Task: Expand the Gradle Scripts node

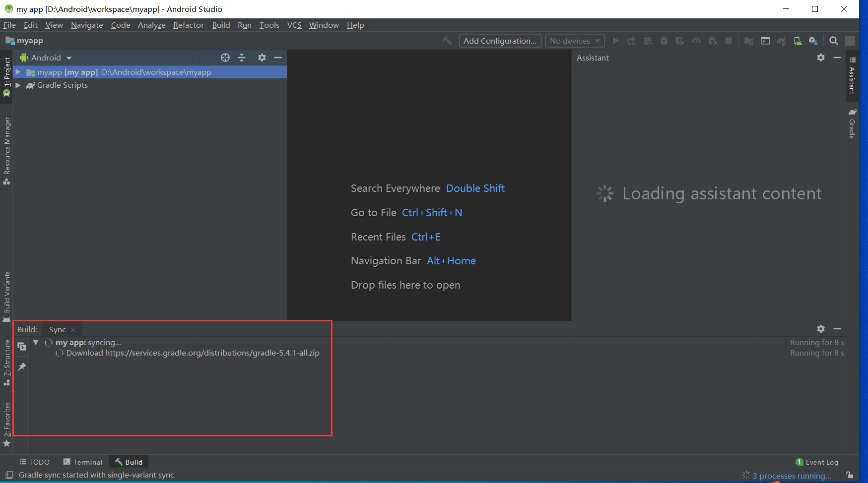Action: [x=18, y=85]
